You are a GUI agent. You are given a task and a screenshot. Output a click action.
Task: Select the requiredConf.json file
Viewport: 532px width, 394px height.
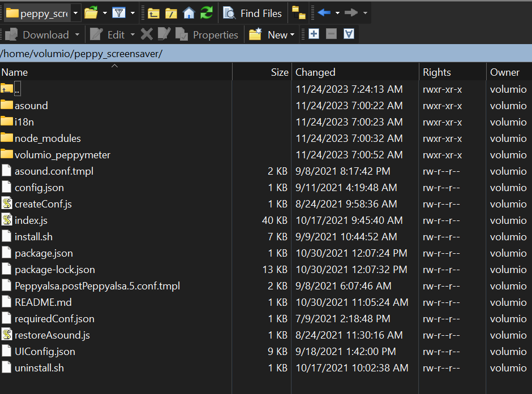[48, 318]
